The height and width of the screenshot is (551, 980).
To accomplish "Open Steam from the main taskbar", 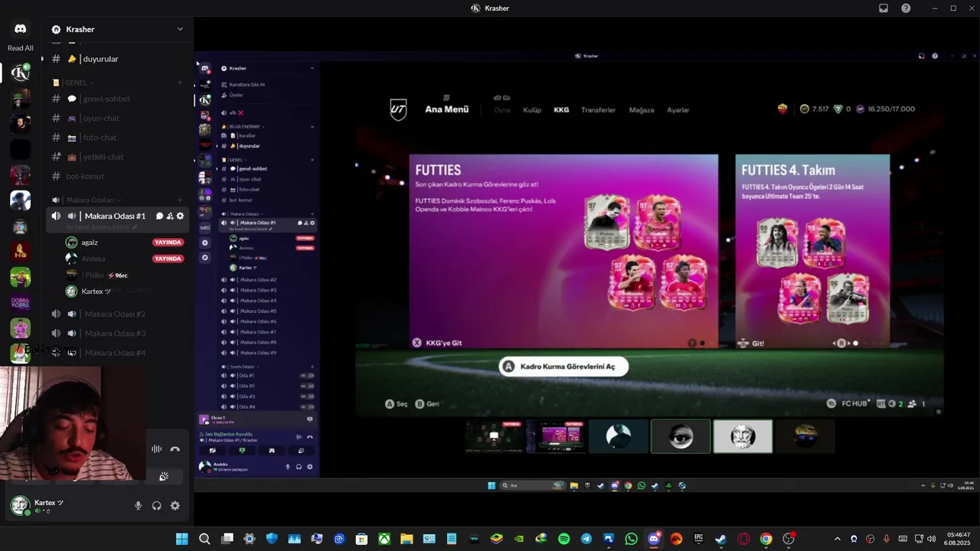I will tap(720, 539).
